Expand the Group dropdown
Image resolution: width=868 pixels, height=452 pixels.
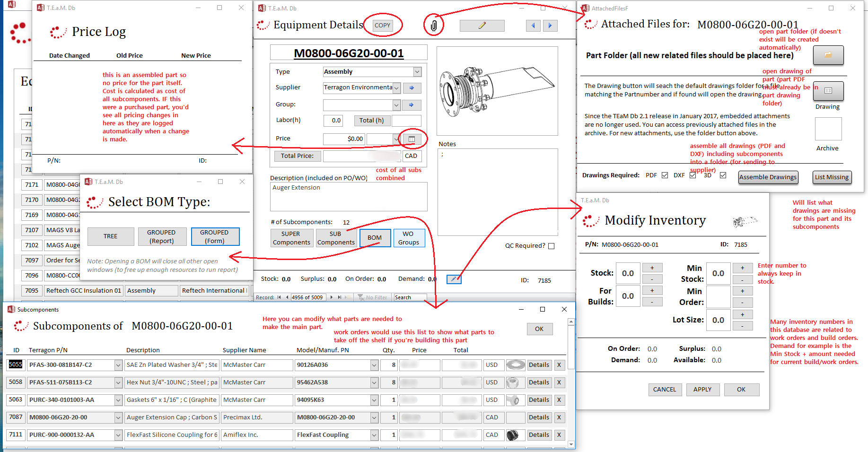click(396, 105)
